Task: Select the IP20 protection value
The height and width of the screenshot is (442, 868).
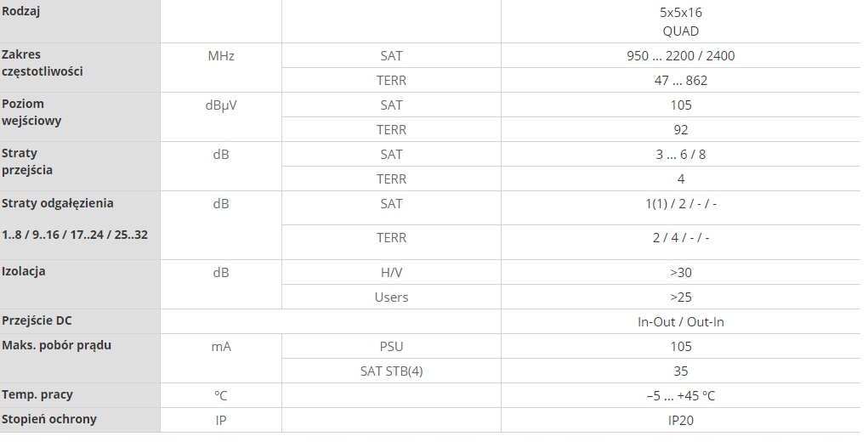Action: click(x=680, y=420)
